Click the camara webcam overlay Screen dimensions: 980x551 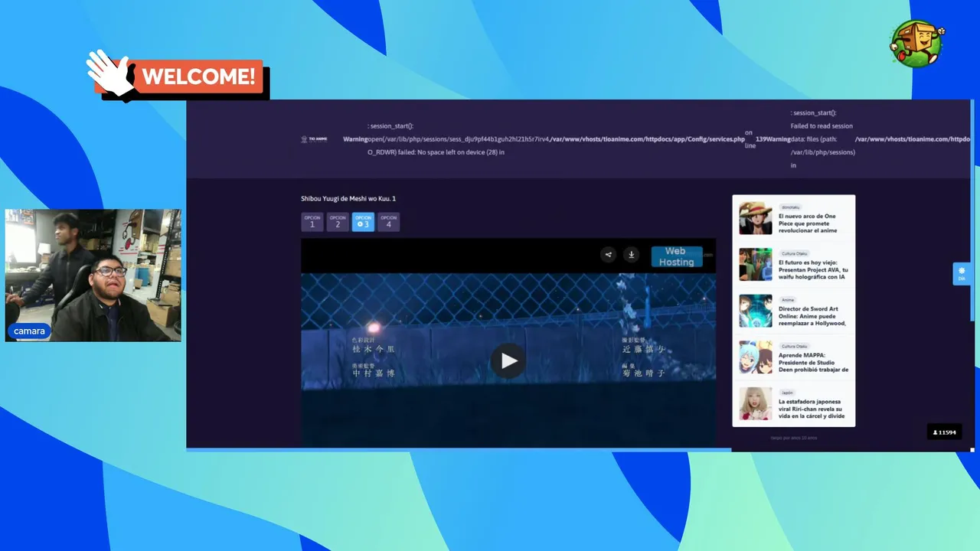click(93, 275)
